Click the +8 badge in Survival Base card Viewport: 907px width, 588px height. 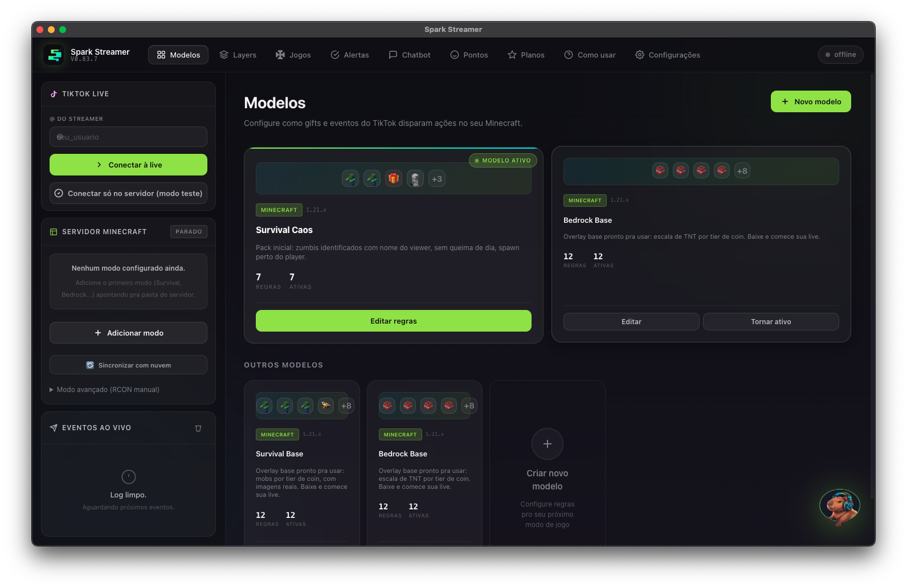(346, 406)
